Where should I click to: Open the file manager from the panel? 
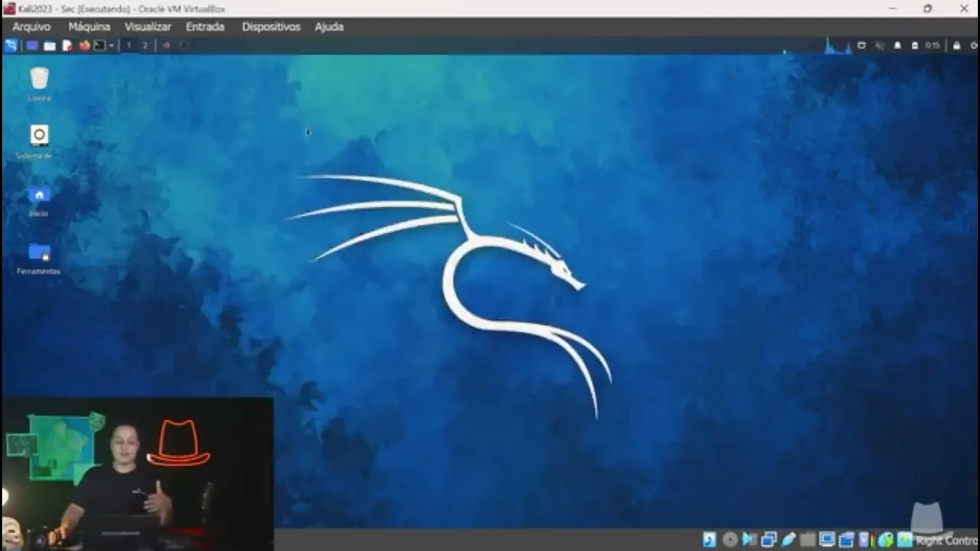50,45
